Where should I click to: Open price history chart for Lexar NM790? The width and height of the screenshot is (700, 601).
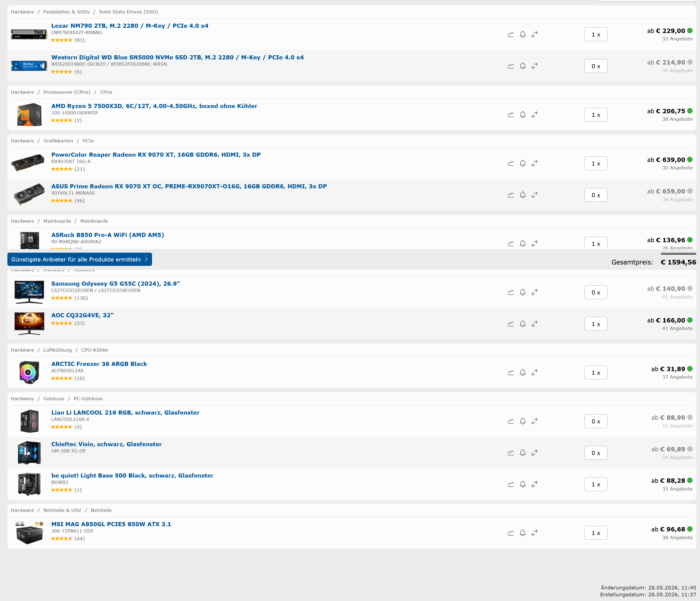(x=511, y=34)
